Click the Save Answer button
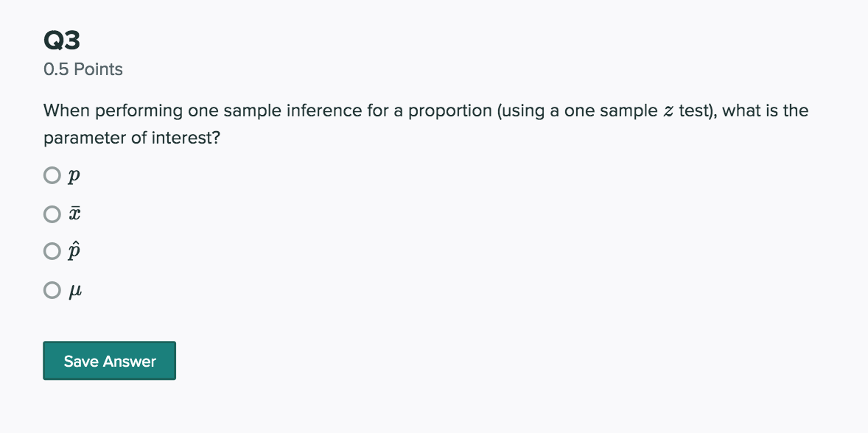The height and width of the screenshot is (433, 868). 109,360
